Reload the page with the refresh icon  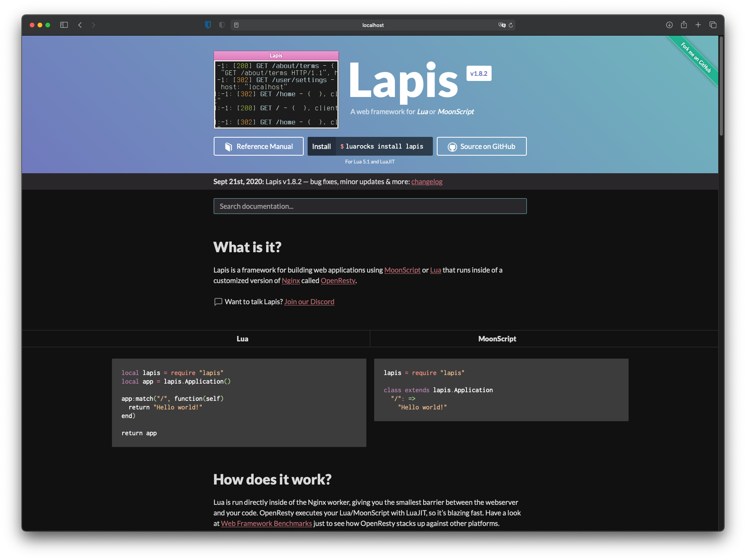coord(511,25)
